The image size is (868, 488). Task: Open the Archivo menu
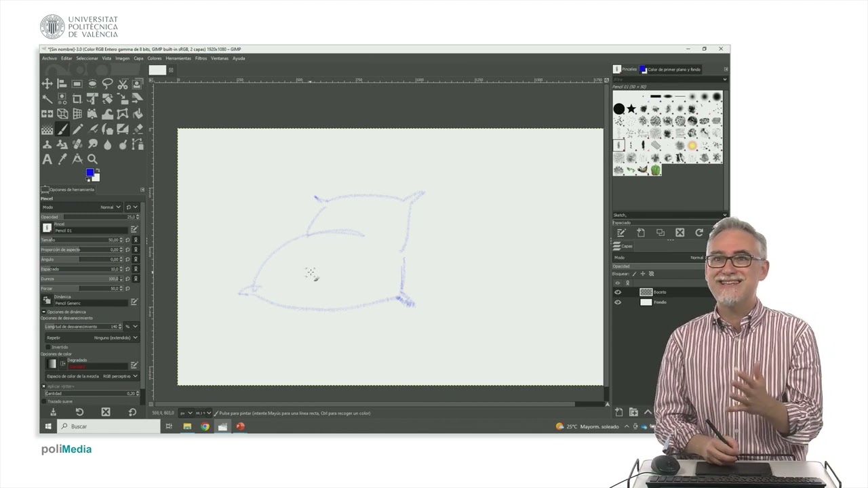tap(50, 58)
